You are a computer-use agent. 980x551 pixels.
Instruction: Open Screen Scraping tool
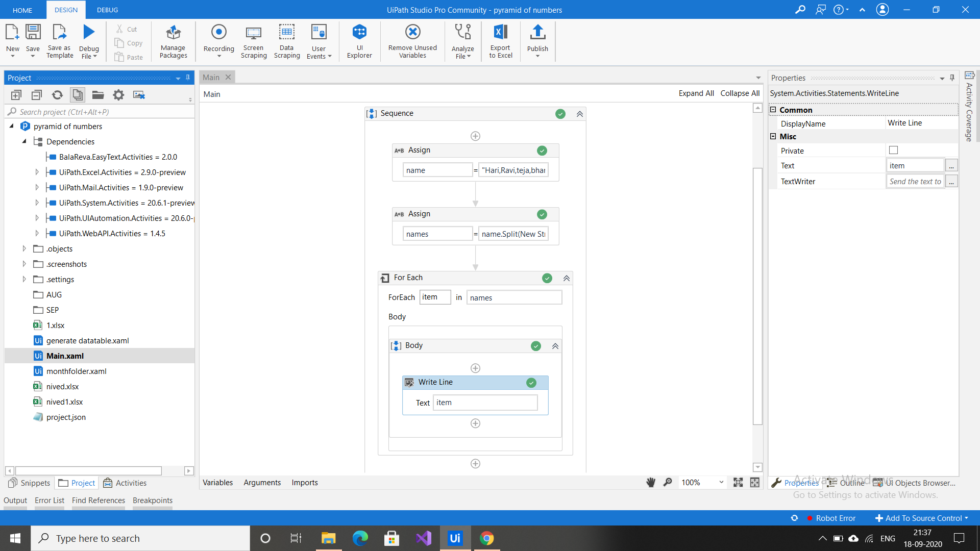coord(254,34)
